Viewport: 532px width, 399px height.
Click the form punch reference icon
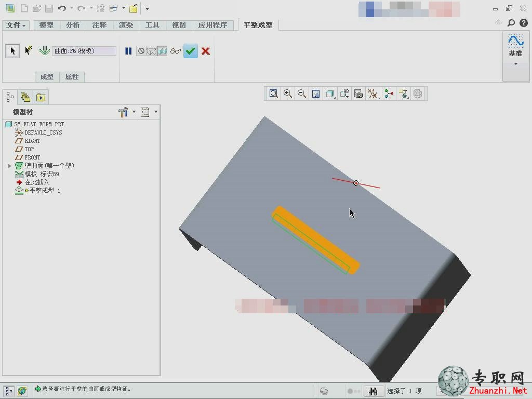44,51
